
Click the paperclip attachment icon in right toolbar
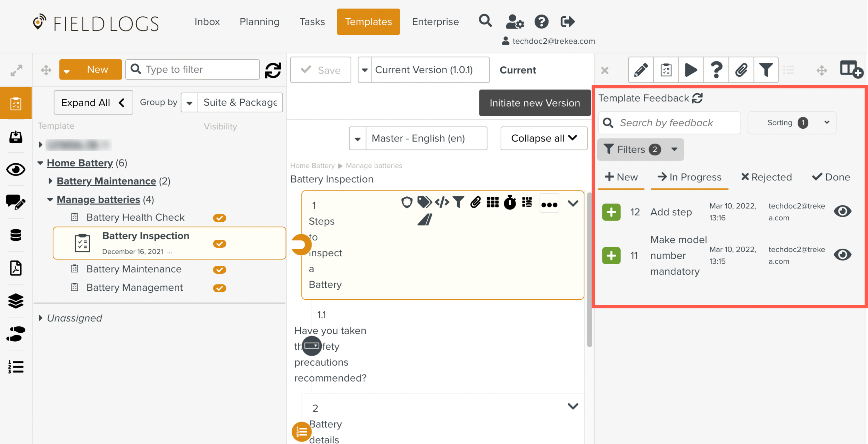click(741, 70)
